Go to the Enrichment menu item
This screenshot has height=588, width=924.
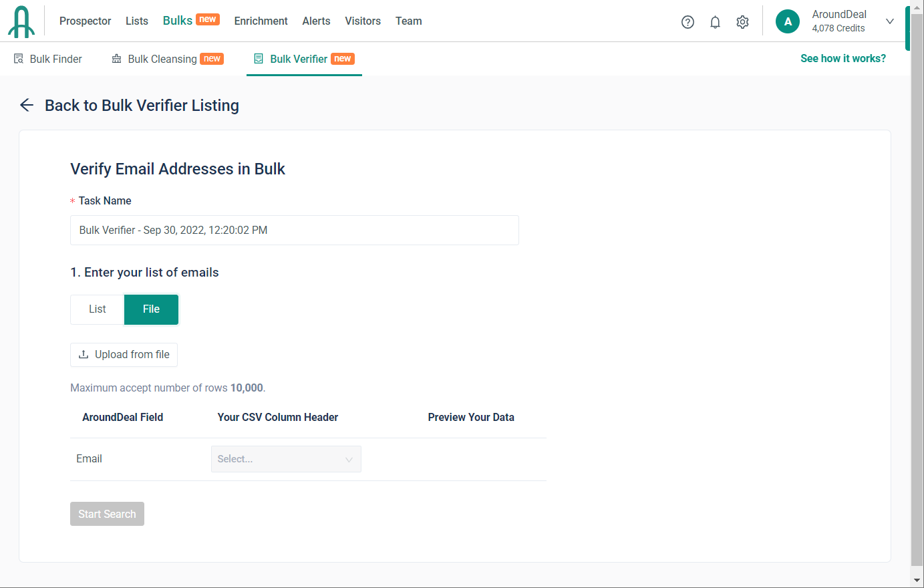point(261,21)
